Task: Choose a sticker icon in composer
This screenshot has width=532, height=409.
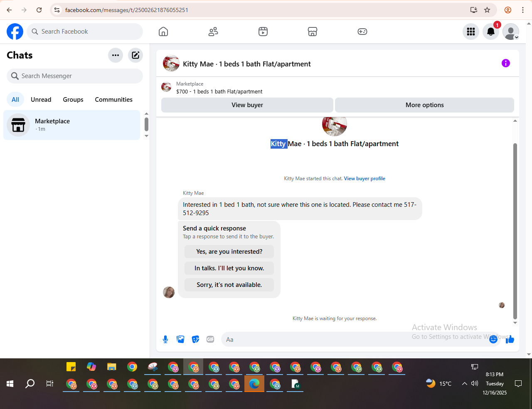Action: point(195,339)
